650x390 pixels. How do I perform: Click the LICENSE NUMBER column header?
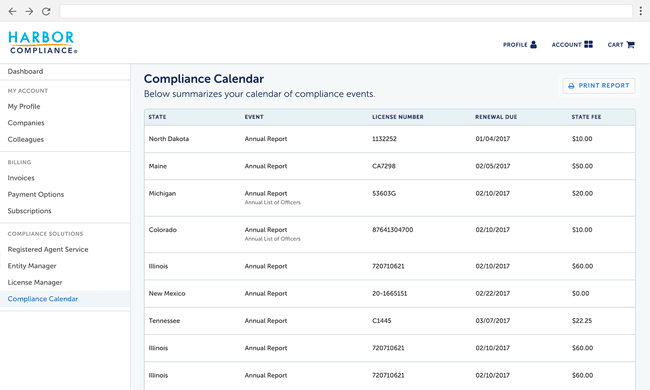pyautogui.click(x=398, y=117)
